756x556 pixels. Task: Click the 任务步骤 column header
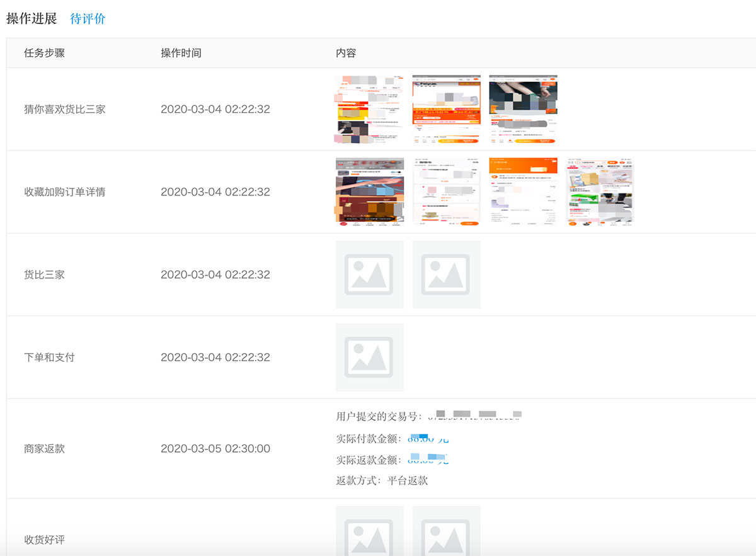[44, 53]
